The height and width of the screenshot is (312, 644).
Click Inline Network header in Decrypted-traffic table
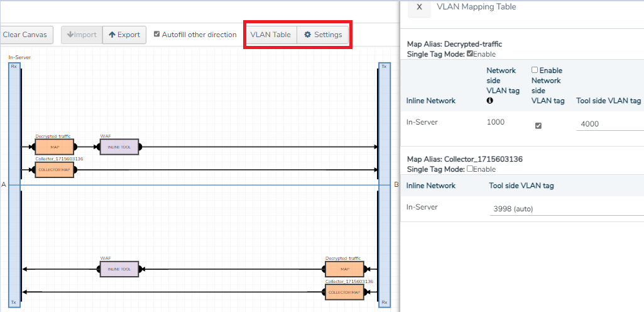tap(431, 100)
